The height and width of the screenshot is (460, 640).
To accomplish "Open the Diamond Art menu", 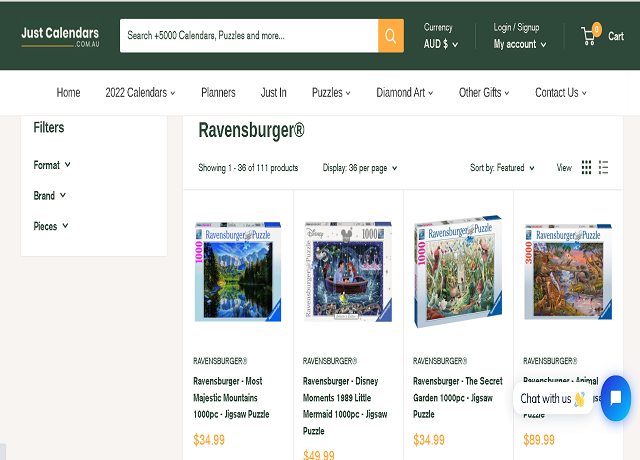I will click(405, 93).
